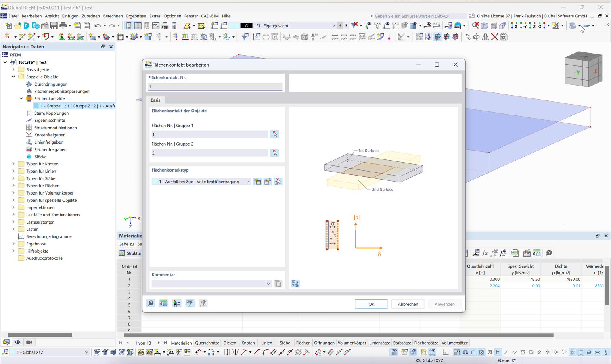Click the cyan color swatch of the contact type

tap(155, 181)
